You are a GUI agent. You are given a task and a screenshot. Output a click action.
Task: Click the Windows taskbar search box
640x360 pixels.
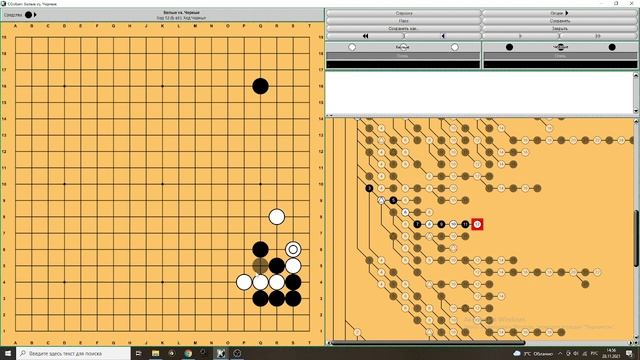tap(73, 353)
